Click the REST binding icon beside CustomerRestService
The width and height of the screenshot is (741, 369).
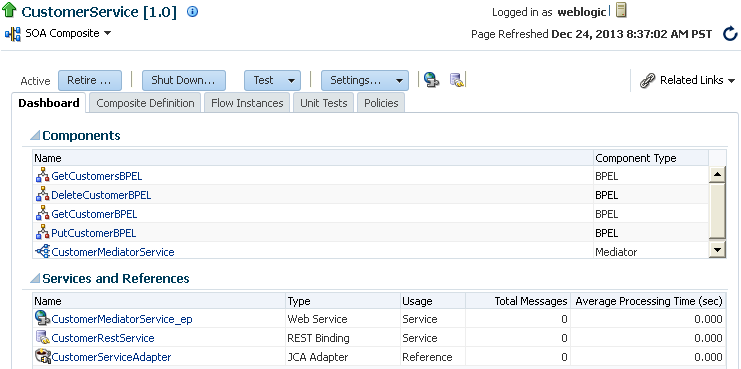[43, 337]
